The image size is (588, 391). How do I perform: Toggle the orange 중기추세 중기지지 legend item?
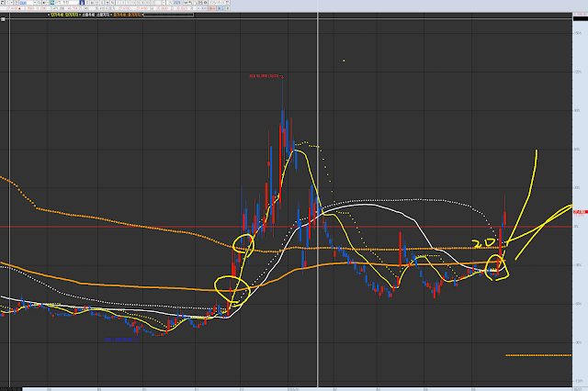(127, 15)
